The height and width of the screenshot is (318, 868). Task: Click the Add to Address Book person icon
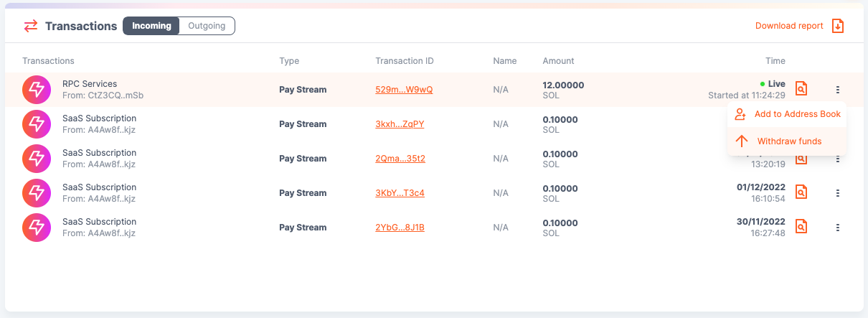(742, 114)
